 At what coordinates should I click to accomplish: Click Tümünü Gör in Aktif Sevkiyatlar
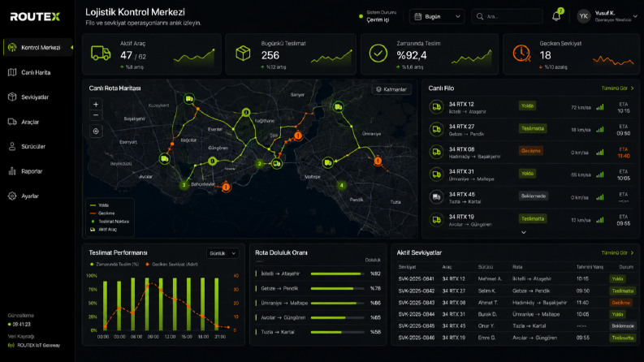617,252
